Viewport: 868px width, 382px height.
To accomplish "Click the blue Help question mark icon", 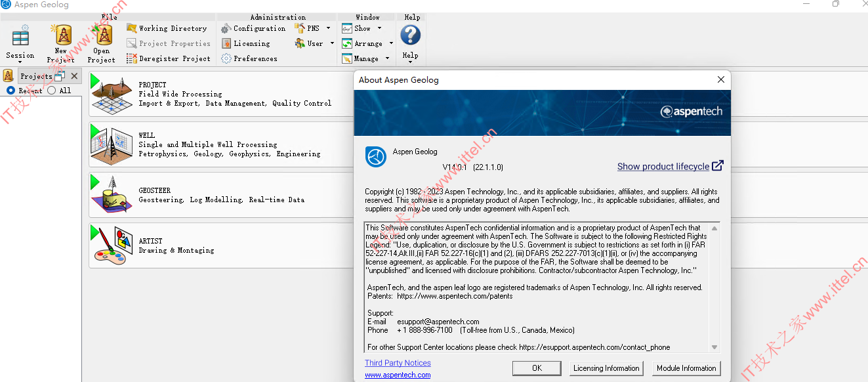I will pyautogui.click(x=411, y=35).
